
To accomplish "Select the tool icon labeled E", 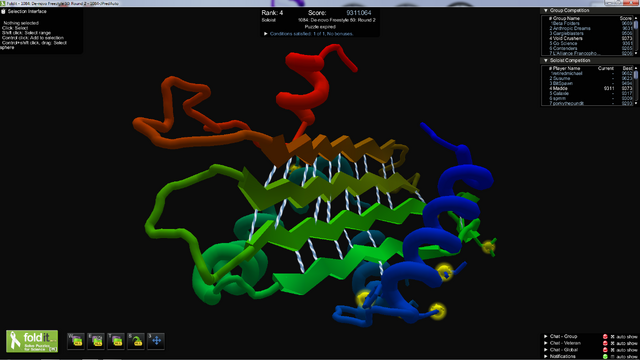I will click(96, 341).
